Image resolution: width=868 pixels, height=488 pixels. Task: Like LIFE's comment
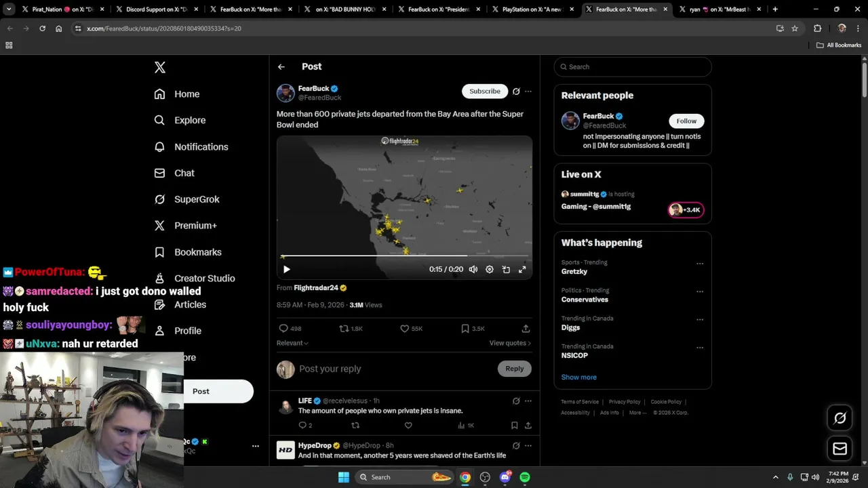point(408,426)
